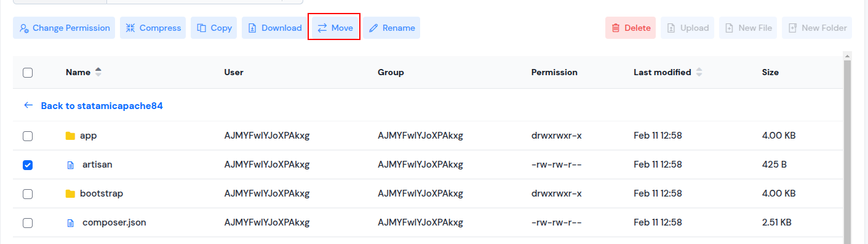
Task: Copy the selected artisan file
Action: [x=214, y=28]
